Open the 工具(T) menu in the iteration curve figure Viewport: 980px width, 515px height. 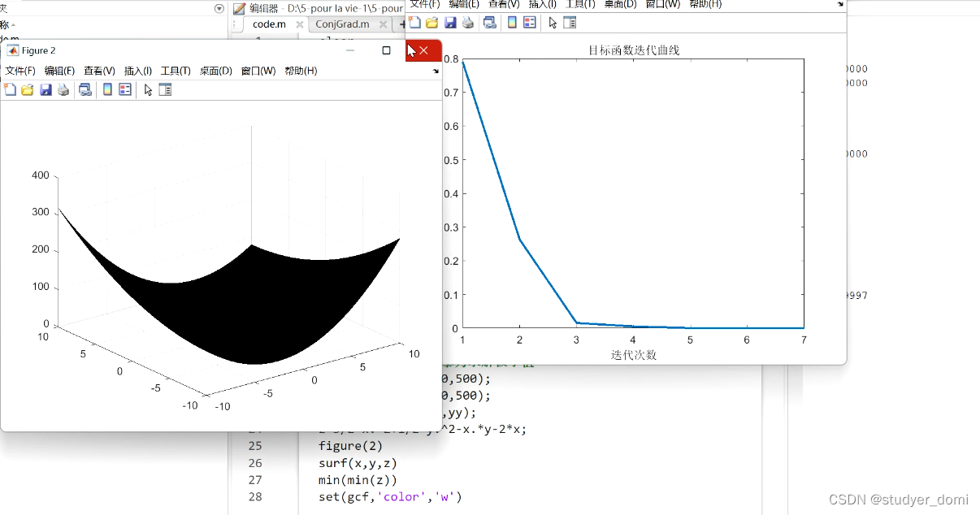click(x=582, y=4)
